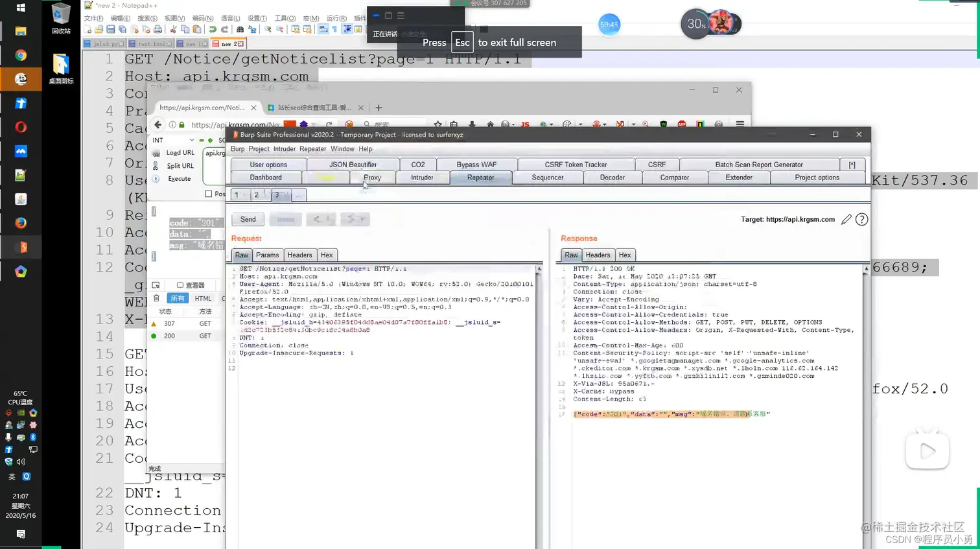This screenshot has width=980, height=549.
Task: Click the Notepad++ Print toolbar icon
Action: click(x=157, y=29)
